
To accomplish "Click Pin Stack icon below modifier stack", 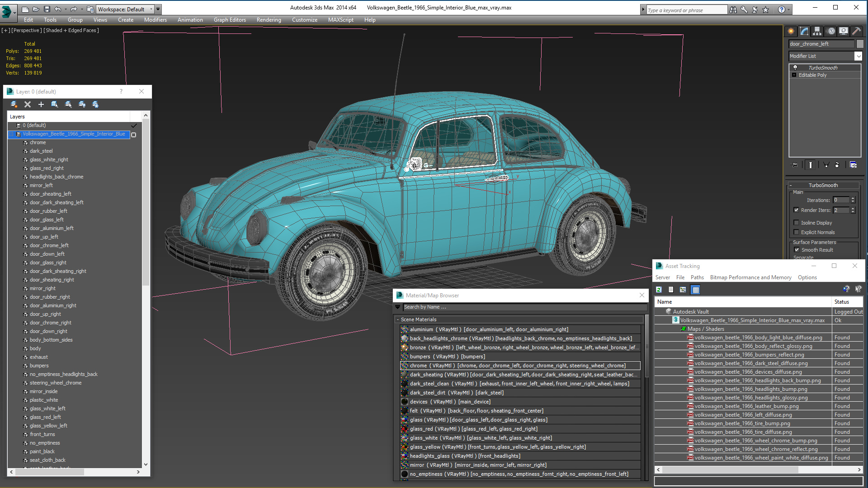I will click(x=794, y=165).
